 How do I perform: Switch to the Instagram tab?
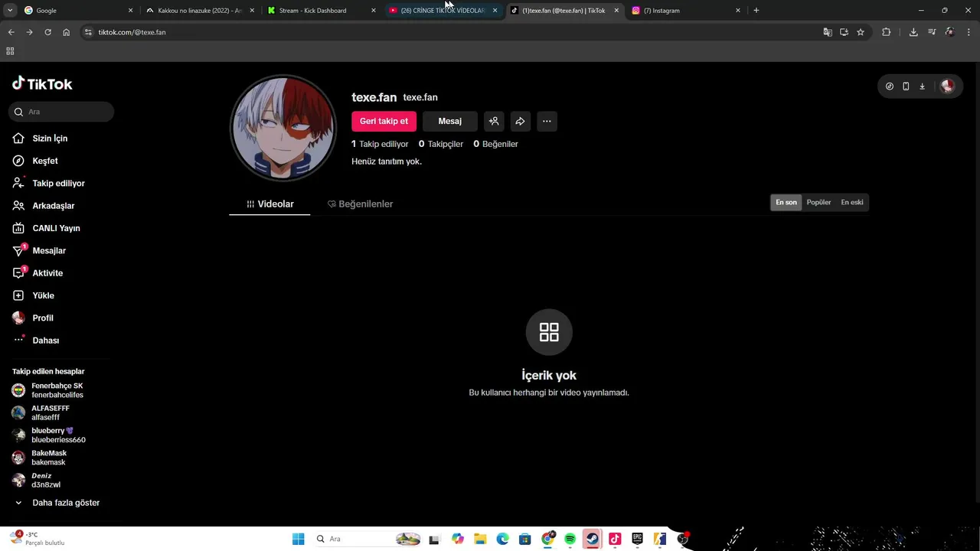(x=685, y=11)
